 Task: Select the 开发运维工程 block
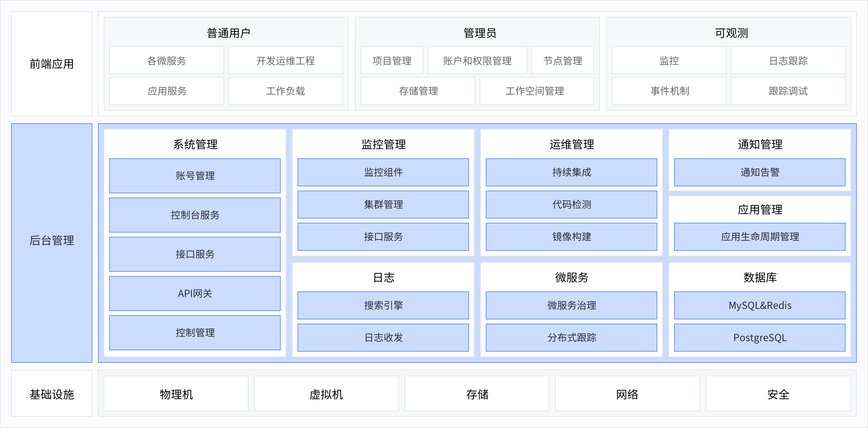click(285, 61)
